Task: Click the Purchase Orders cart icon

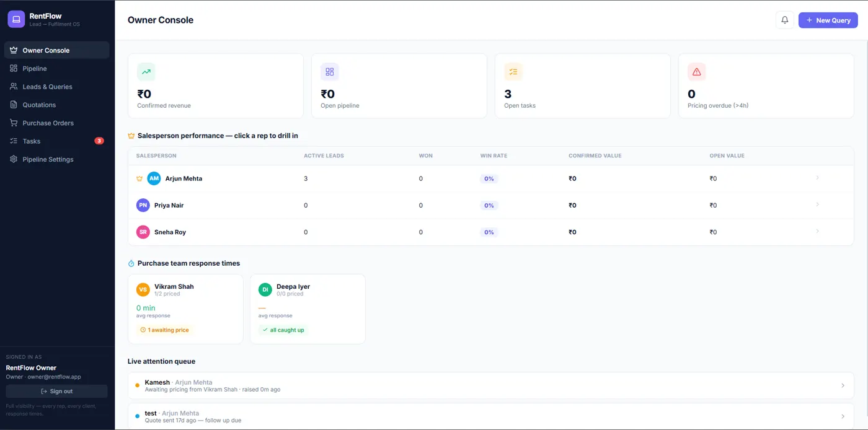Action: [x=14, y=123]
